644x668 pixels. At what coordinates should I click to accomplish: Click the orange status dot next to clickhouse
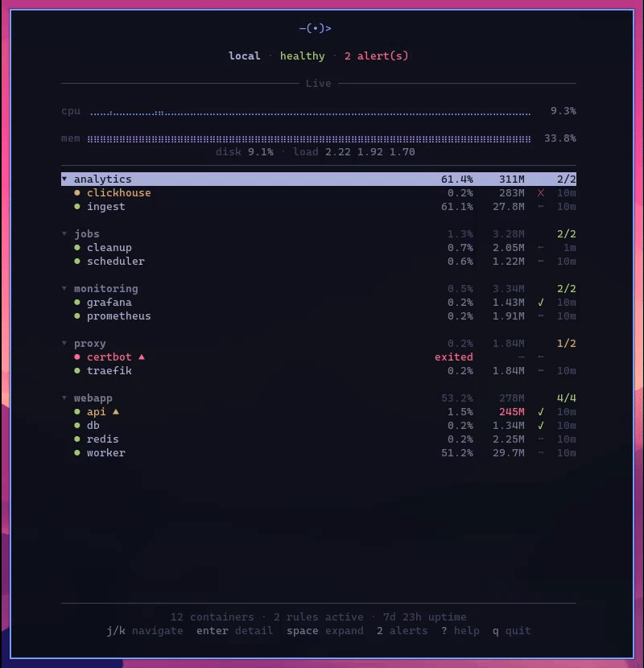coord(78,193)
